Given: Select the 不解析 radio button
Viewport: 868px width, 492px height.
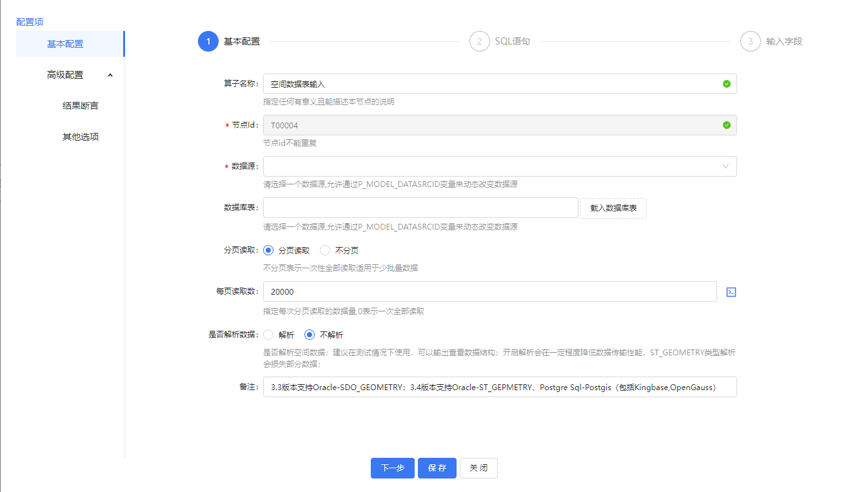Looking at the screenshot, I should 310,335.
